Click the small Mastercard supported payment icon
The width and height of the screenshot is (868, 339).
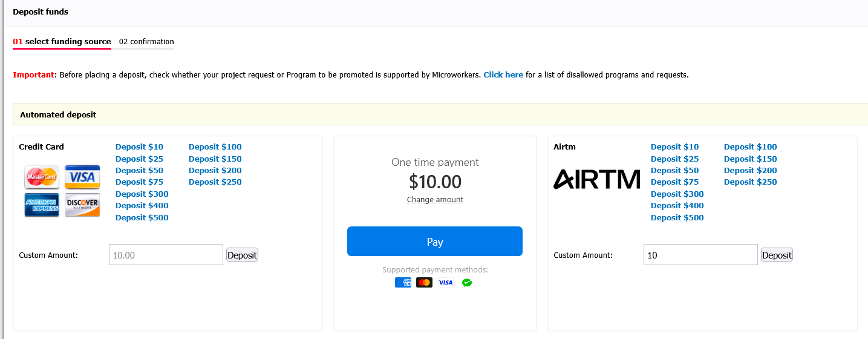click(424, 283)
